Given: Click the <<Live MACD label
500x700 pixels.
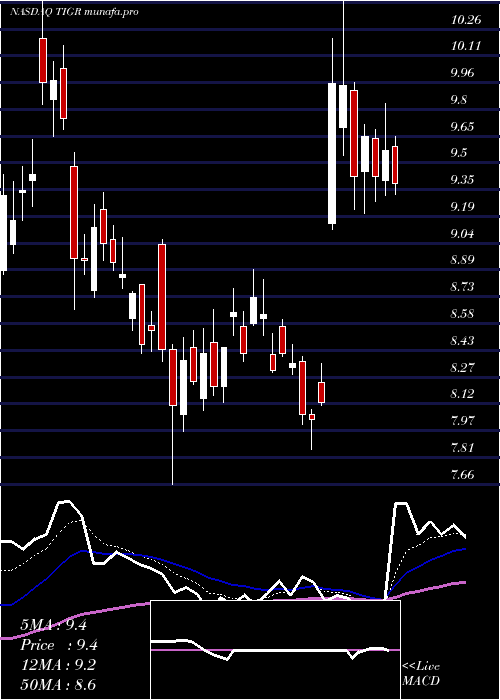Looking at the screenshot, I should [x=421, y=673].
